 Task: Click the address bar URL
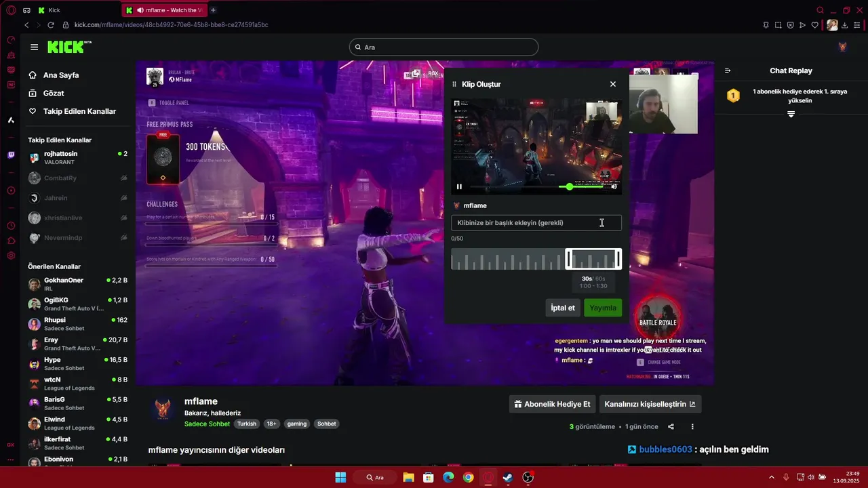172,25
